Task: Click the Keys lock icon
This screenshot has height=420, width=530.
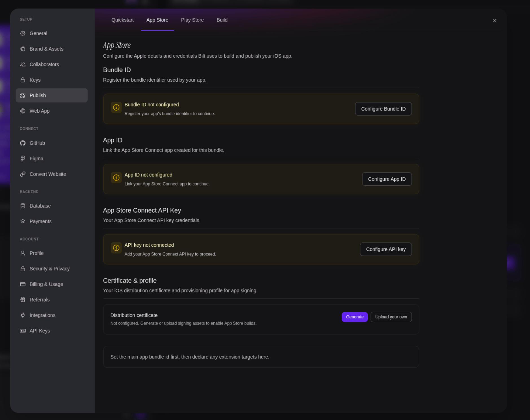Action: [x=23, y=80]
